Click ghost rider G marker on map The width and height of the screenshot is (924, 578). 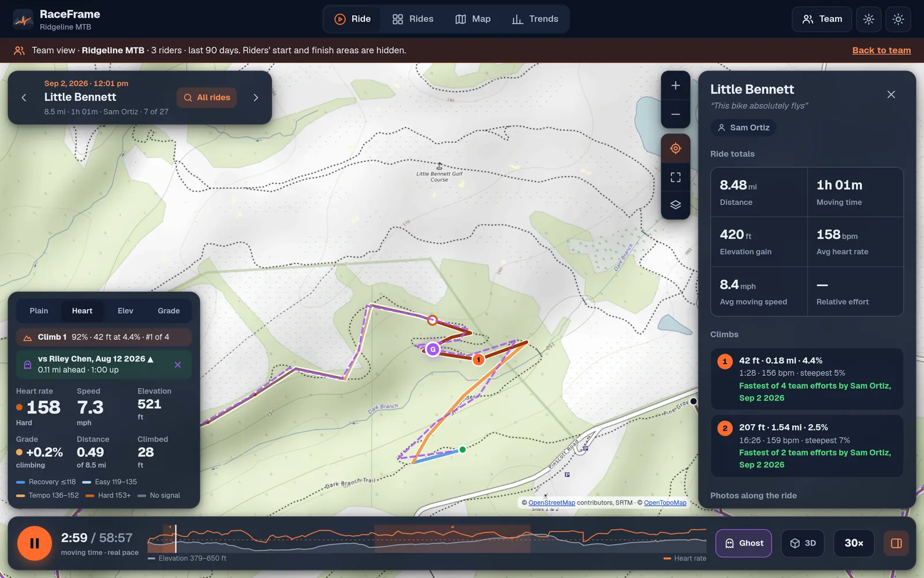(433, 349)
